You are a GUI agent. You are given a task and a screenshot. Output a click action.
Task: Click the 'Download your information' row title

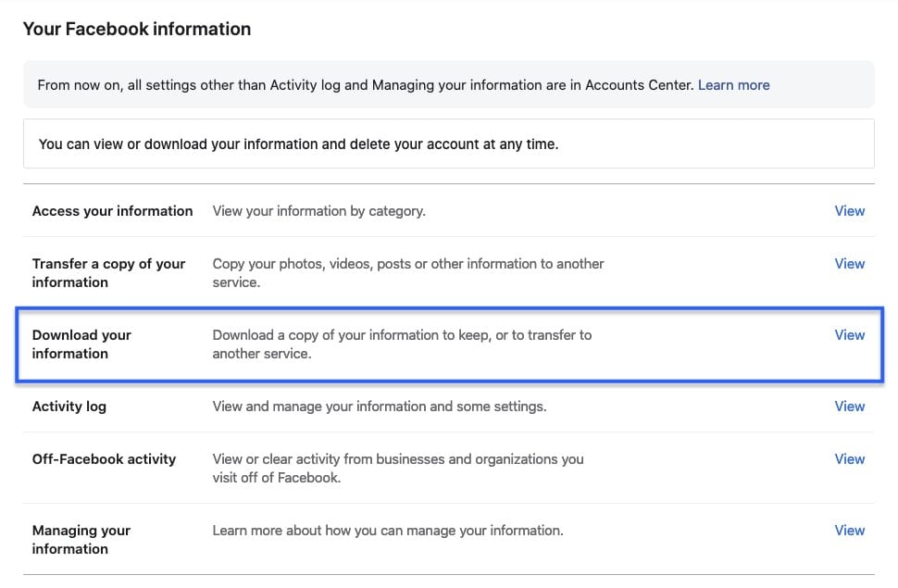[81, 344]
